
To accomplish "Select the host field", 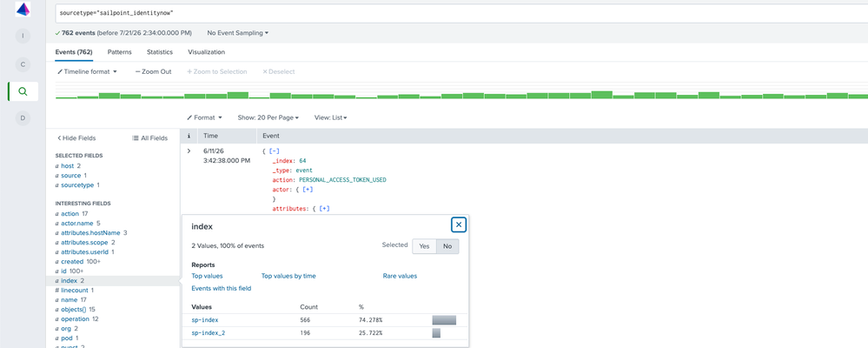I will point(68,165).
